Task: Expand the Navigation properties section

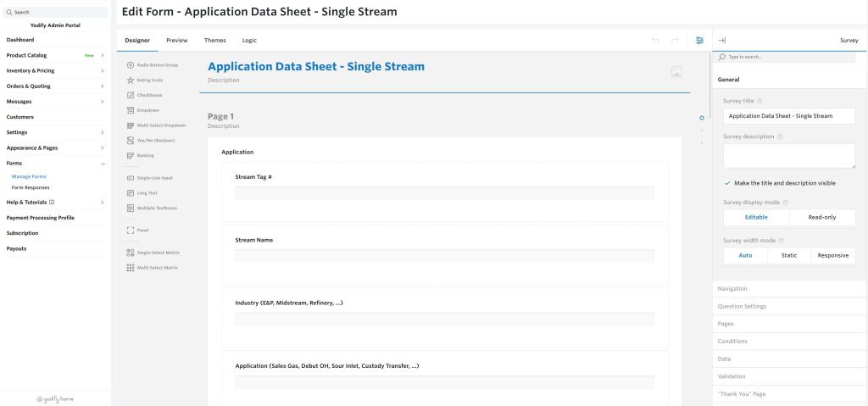Action: click(732, 289)
